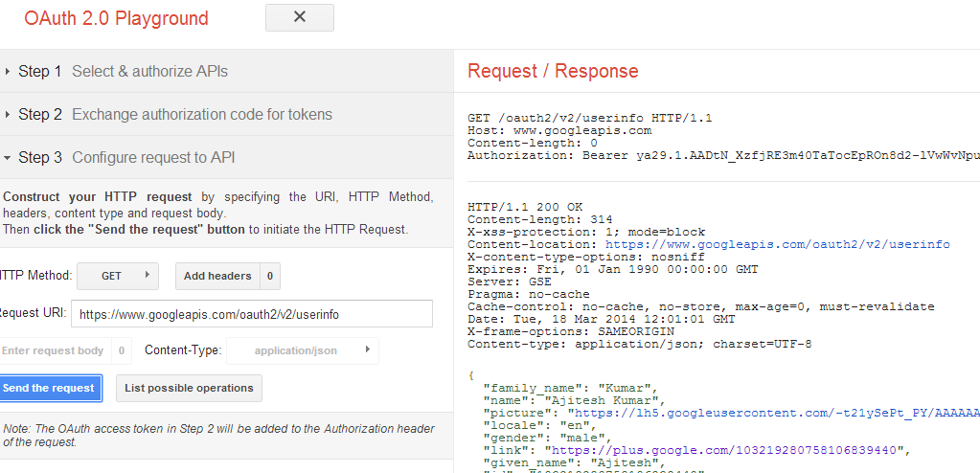980x473 pixels.
Task: Click the "given_name": "Ajitesh" line
Action: point(575,462)
